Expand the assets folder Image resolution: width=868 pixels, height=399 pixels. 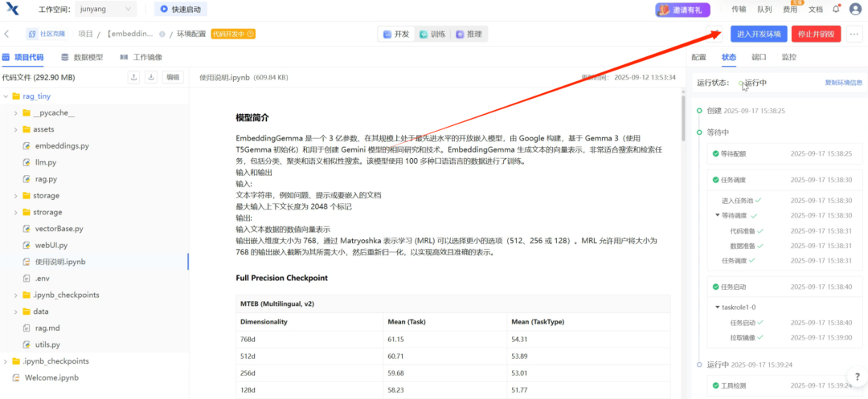(15, 129)
